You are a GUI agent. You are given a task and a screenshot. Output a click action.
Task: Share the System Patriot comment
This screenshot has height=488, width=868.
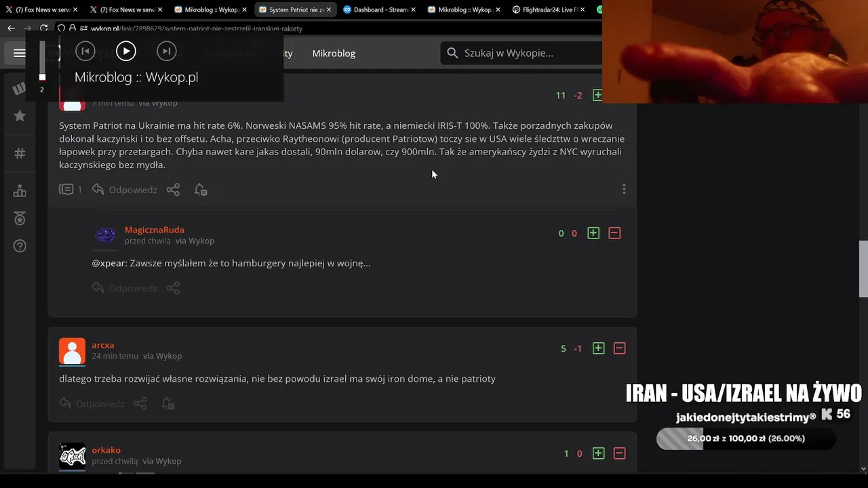pos(174,190)
